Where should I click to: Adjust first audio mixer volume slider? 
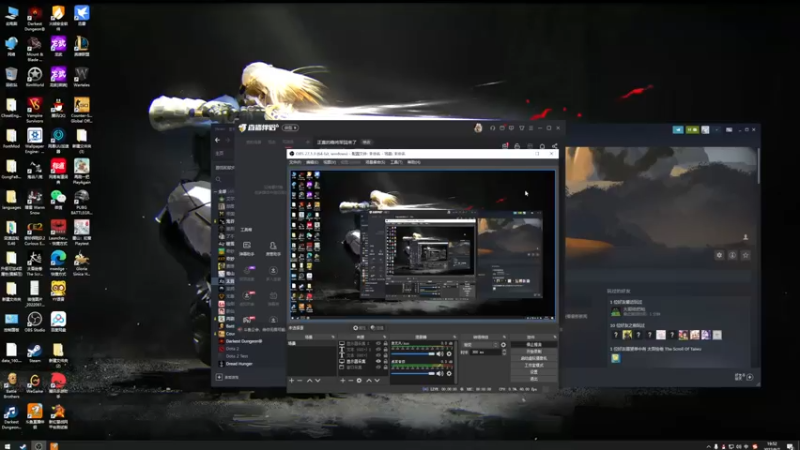point(413,354)
